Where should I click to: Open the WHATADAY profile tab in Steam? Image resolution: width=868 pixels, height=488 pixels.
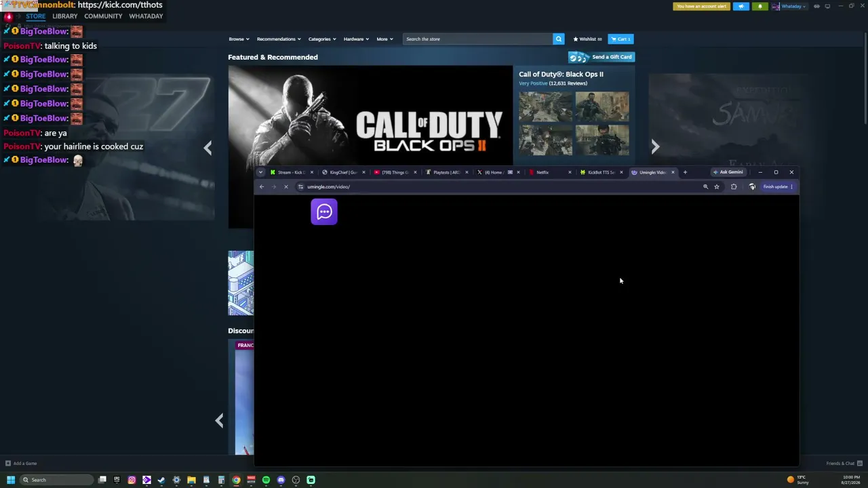[146, 16]
